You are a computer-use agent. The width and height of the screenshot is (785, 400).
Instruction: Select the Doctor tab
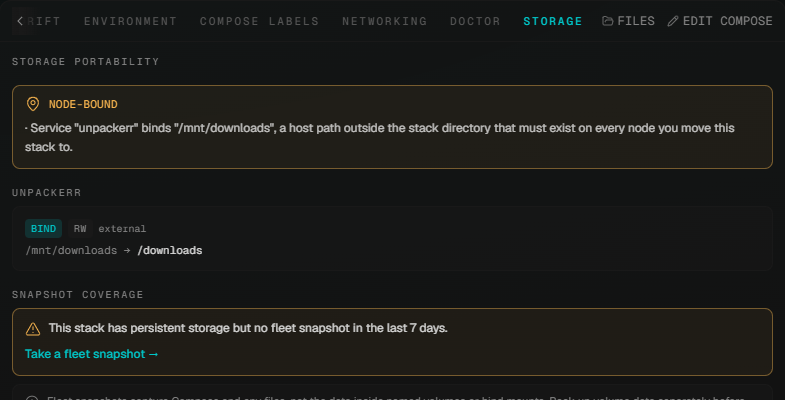tap(475, 21)
